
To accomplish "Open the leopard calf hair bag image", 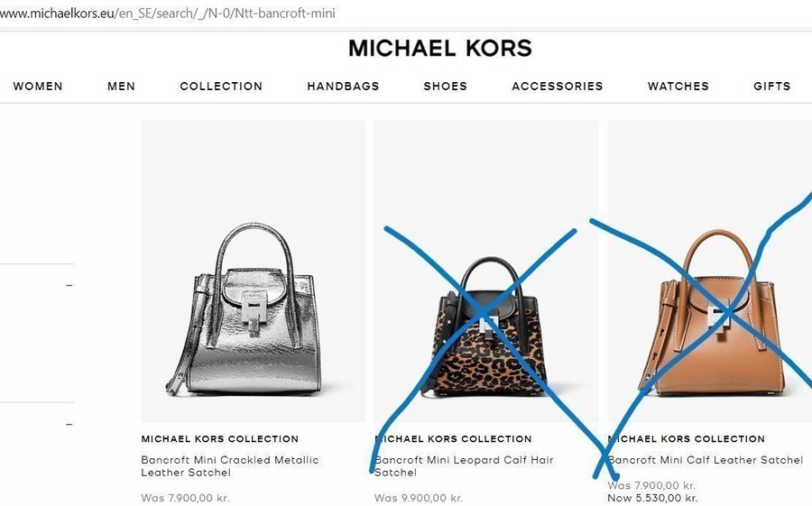I will click(x=485, y=271).
